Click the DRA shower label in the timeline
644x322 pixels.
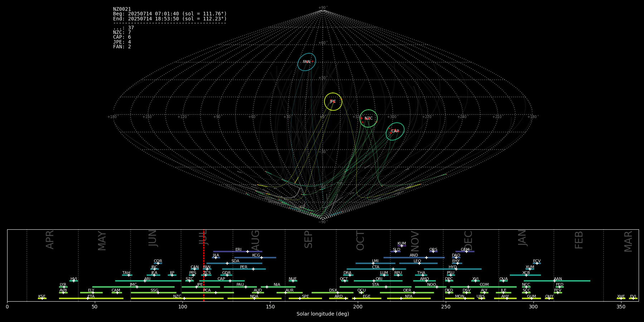tap(348, 273)
